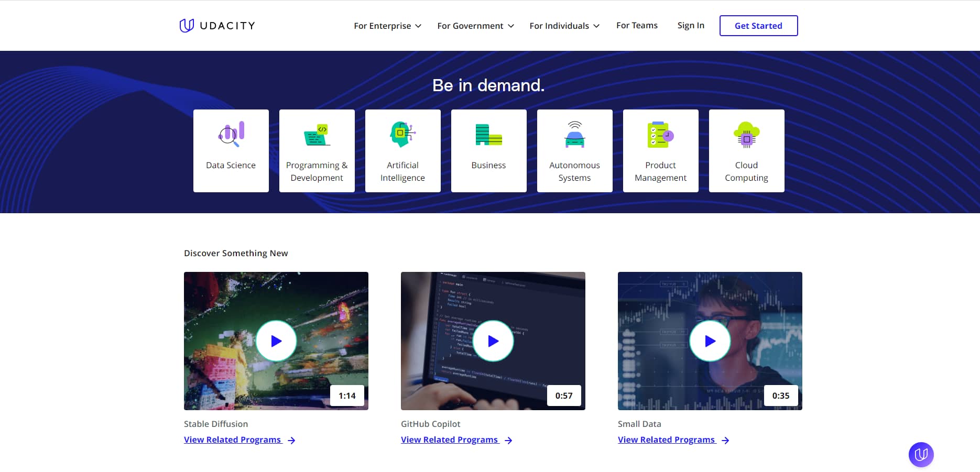Click the 0:57 duration badge
This screenshot has width=980, height=472.
[x=564, y=396]
